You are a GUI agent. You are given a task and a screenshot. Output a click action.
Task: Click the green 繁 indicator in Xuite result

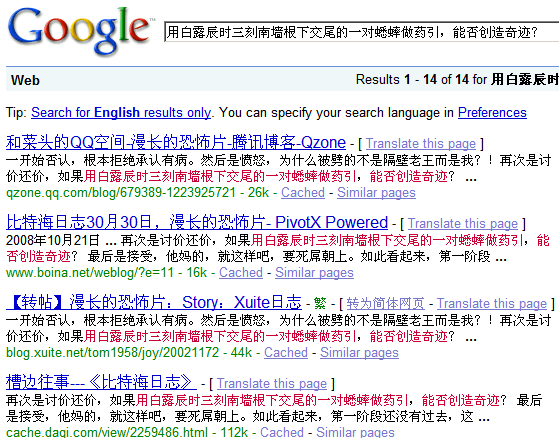click(x=320, y=303)
